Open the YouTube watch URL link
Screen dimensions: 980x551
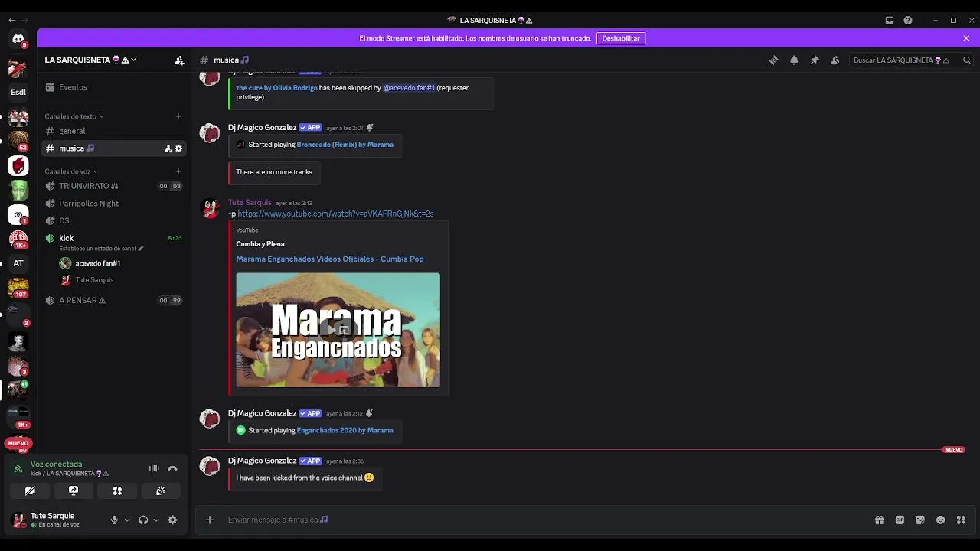(335, 214)
